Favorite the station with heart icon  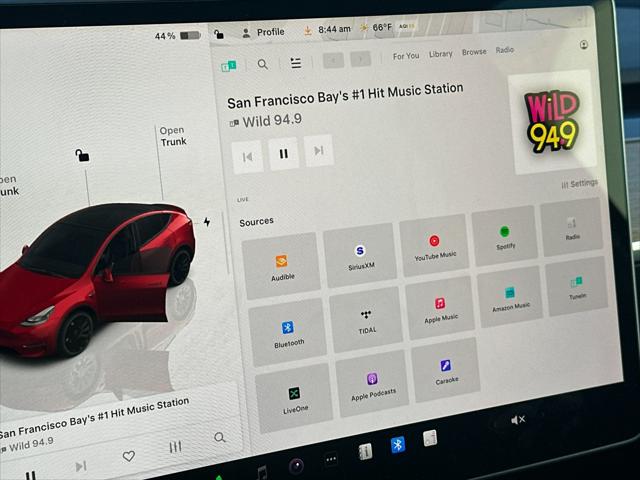(129, 456)
